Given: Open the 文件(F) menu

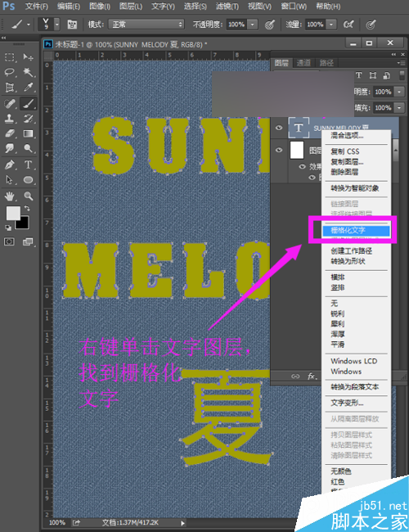Looking at the screenshot, I should 37,6.
